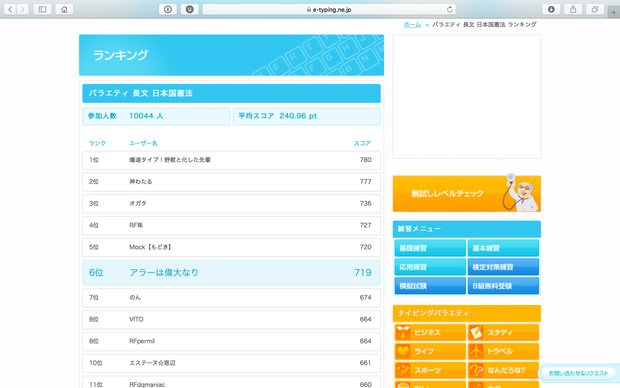Click the e-typing.ne.jp address bar

(x=329, y=9)
